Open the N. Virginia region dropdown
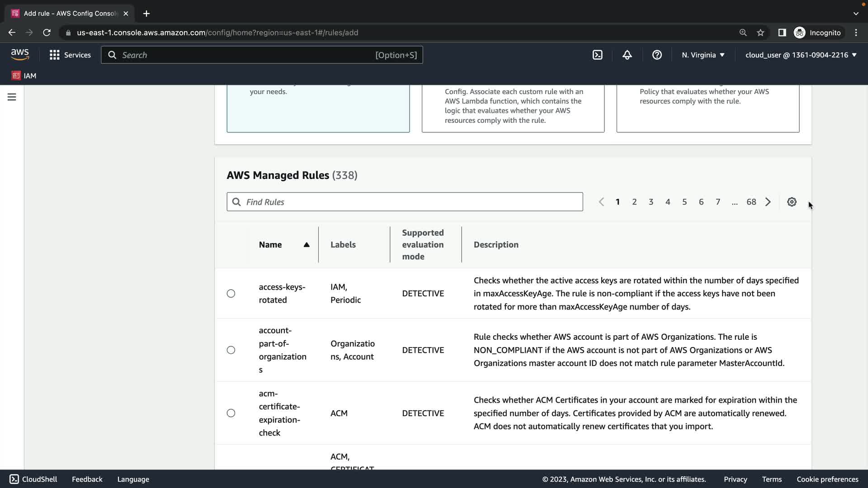This screenshot has height=488, width=868. pyautogui.click(x=703, y=55)
